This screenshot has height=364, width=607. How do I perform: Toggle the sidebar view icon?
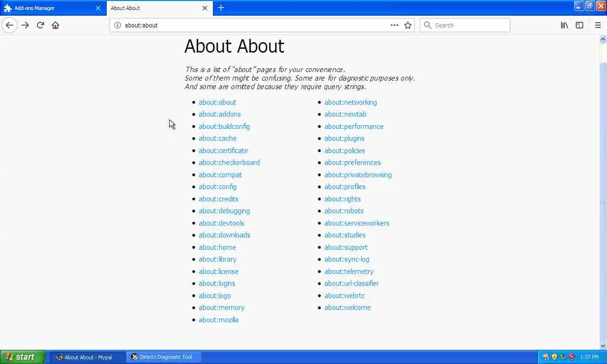[x=579, y=25]
